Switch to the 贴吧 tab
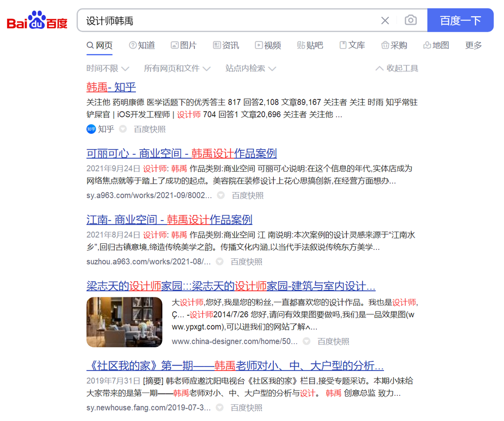The height and width of the screenshot is (421, 504). pos(310,45)
